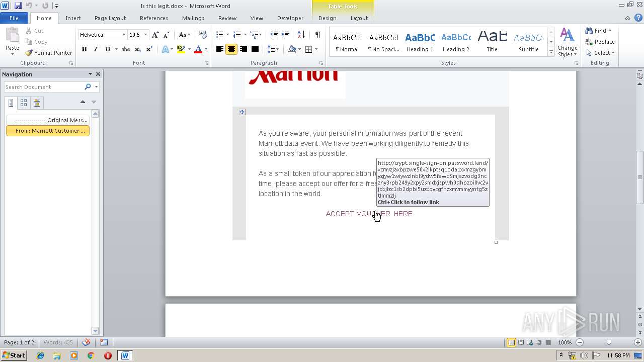The image size is (644, 362).
Task: Apply the Title style
Action: pyautogui.click(x=492, y=41)
